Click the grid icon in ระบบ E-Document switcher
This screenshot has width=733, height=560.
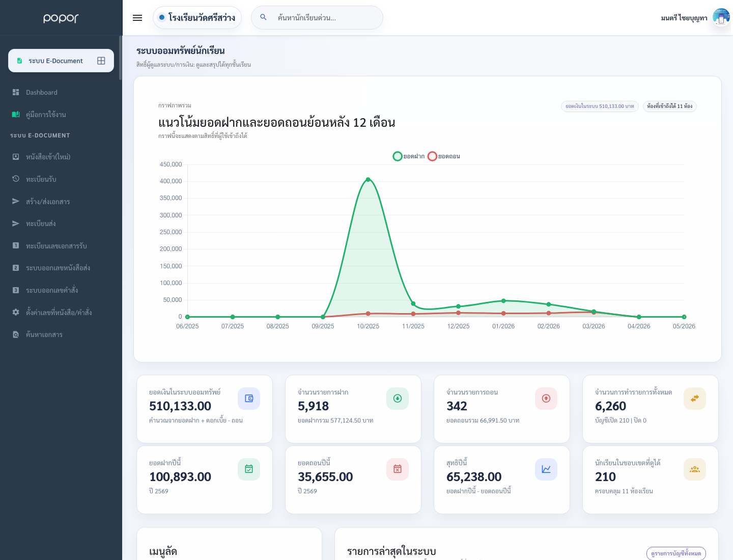(101, 61)
